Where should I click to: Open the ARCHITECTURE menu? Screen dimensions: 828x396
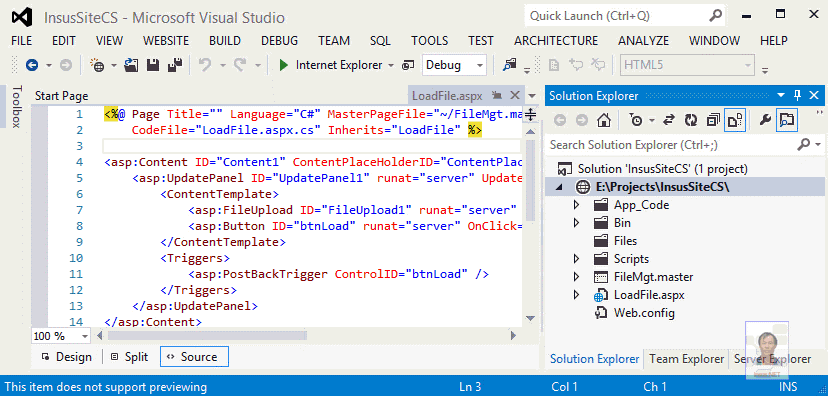click(556, 41)
